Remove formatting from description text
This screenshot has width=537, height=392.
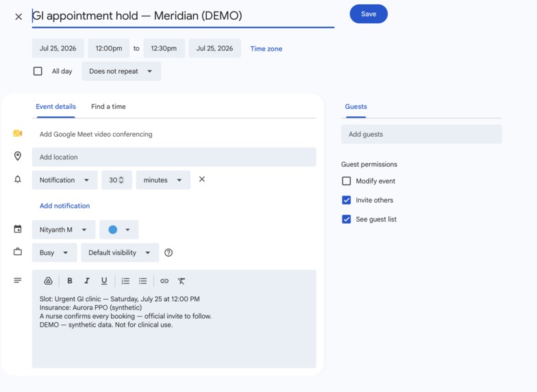181,280
